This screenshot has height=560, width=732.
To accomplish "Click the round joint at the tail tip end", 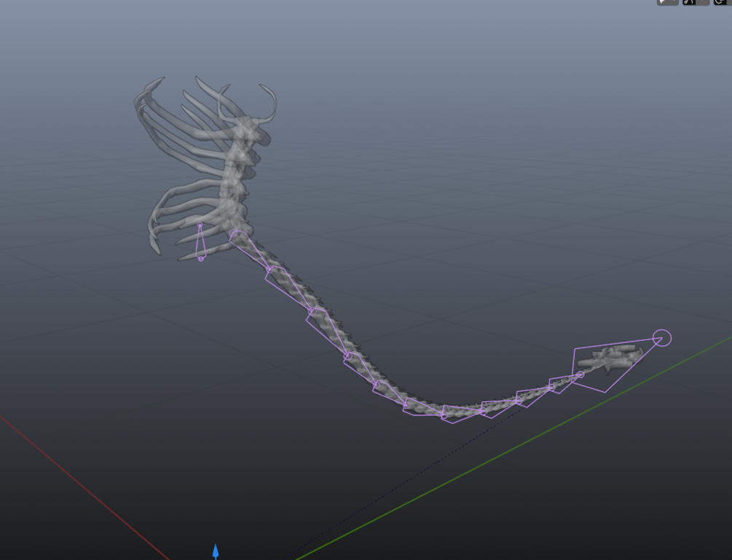I will pyautogui.click(x=661, y=338).
